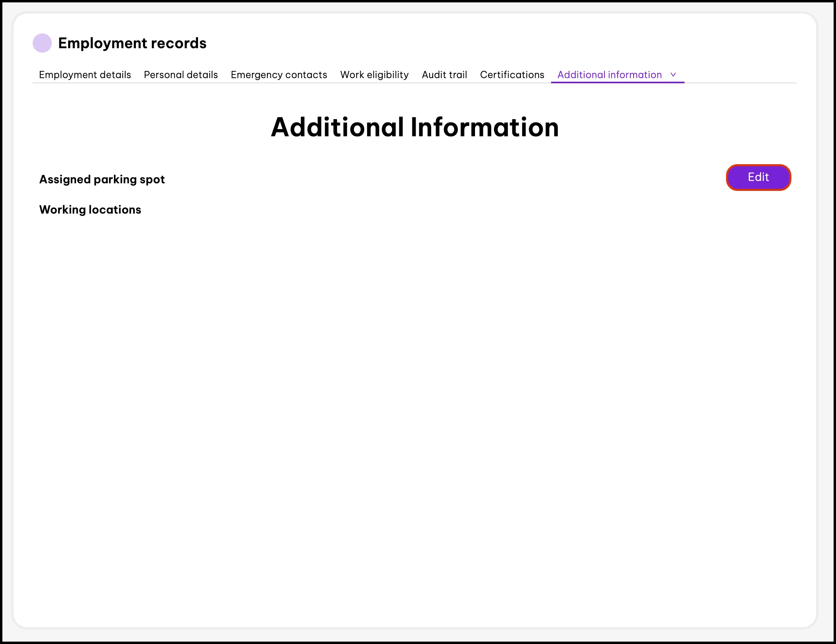Viewport: 836px width, 644px height.
Task: Open the Certifications tab
Action: (x=512, y=75)
